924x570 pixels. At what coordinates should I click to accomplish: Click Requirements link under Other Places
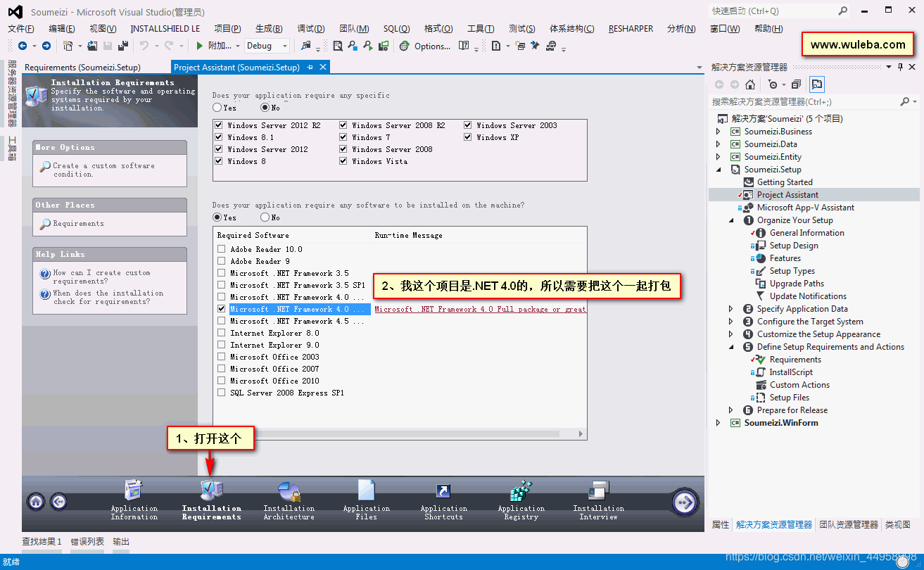coord(79,223)
